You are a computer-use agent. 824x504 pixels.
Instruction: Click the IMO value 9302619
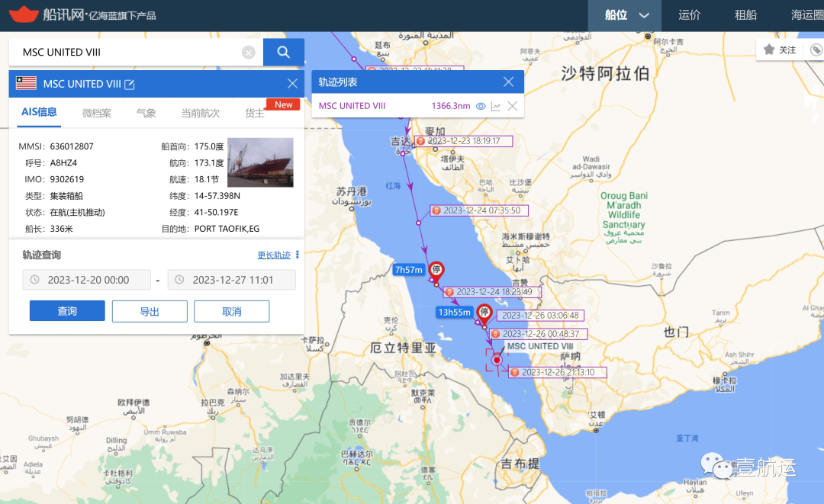[x=66, y=179]
